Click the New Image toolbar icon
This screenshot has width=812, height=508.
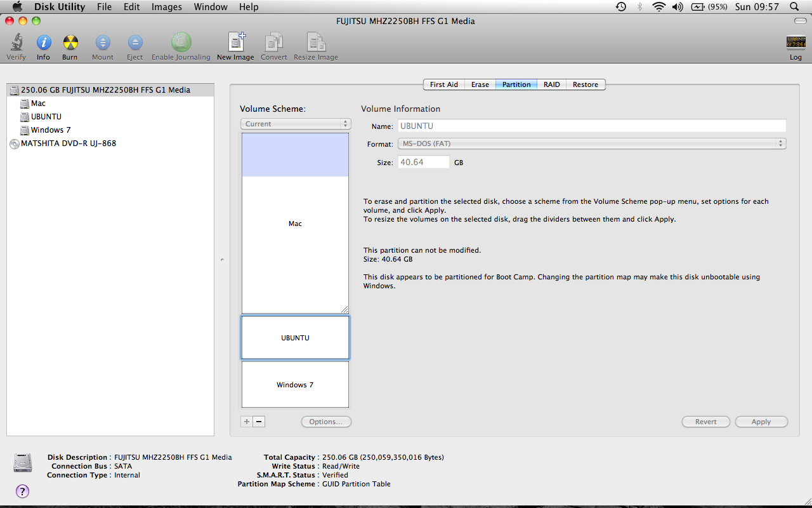pyautogui.click(x=235, y=43)
